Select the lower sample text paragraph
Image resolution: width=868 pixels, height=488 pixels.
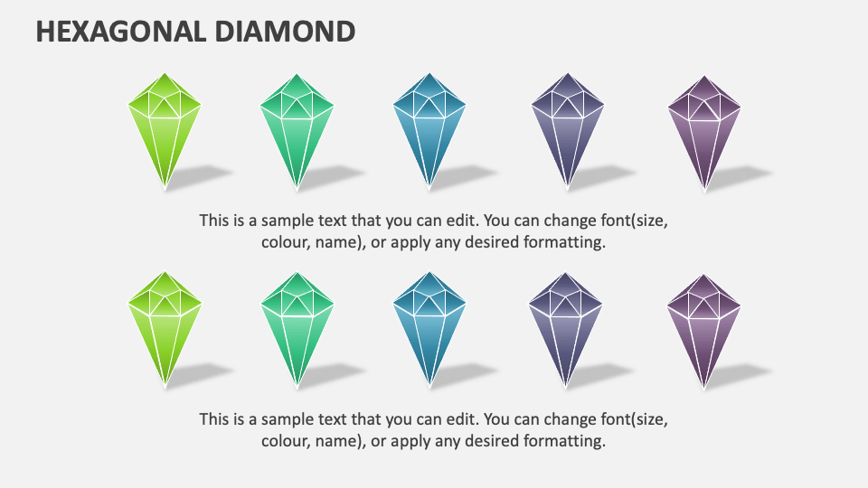coord(433,430)
